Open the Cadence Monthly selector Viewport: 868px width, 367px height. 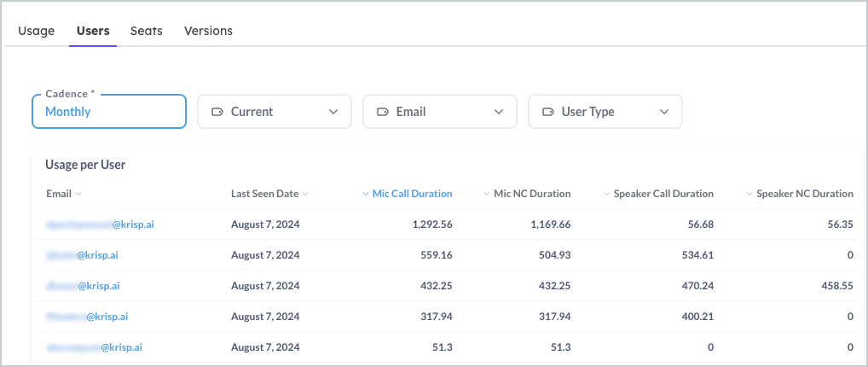tap(109, 112)
